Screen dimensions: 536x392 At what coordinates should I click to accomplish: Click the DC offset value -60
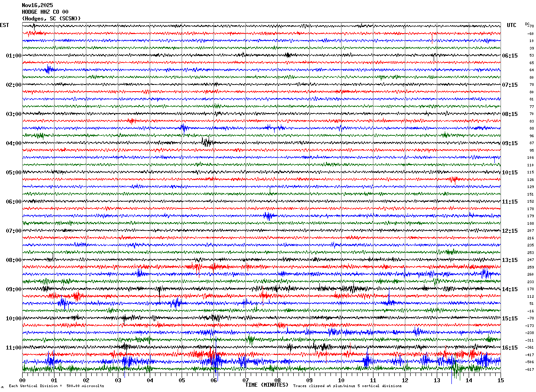click(530, 34)
